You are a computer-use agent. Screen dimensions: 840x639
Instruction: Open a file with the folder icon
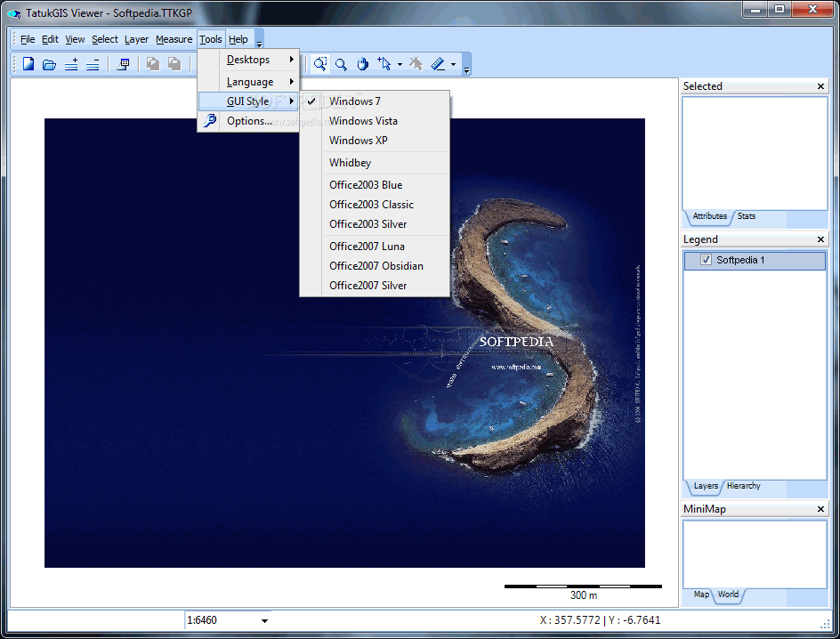click(49, 64)
